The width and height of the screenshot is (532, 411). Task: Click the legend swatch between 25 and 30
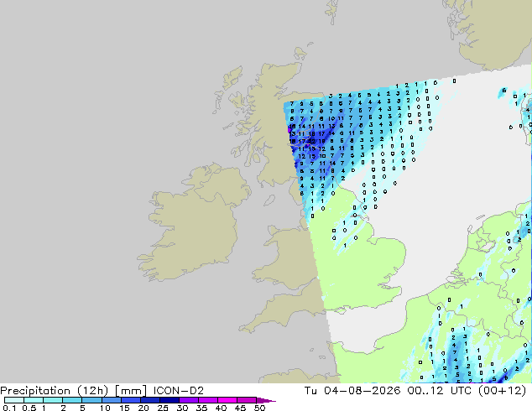(x=169, y=400)
